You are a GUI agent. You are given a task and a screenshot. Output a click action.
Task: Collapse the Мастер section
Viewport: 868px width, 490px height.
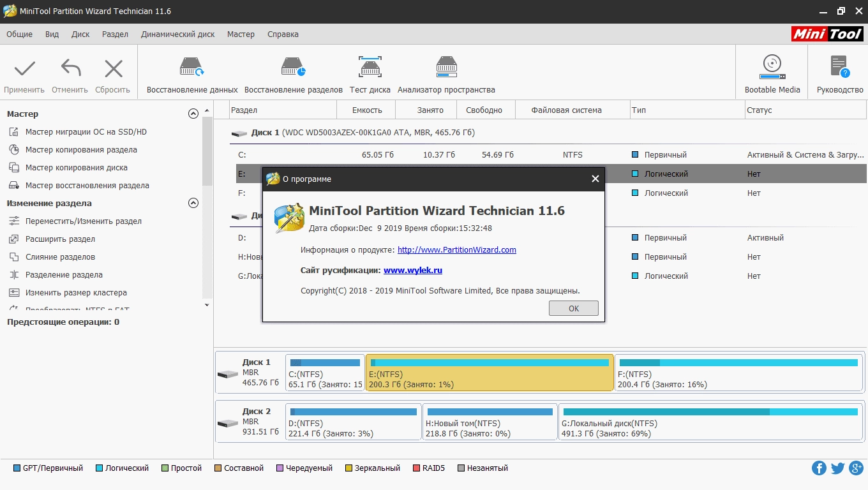coord(193,114)
